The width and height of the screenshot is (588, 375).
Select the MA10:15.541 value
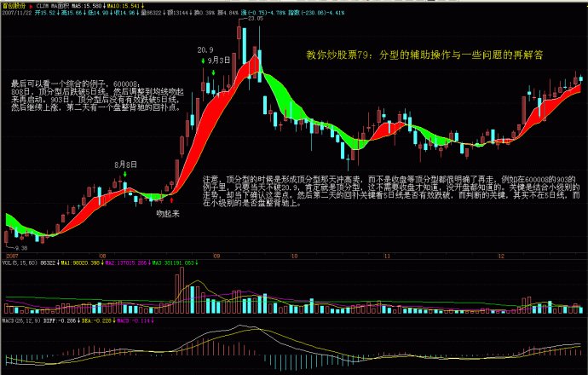124,6
